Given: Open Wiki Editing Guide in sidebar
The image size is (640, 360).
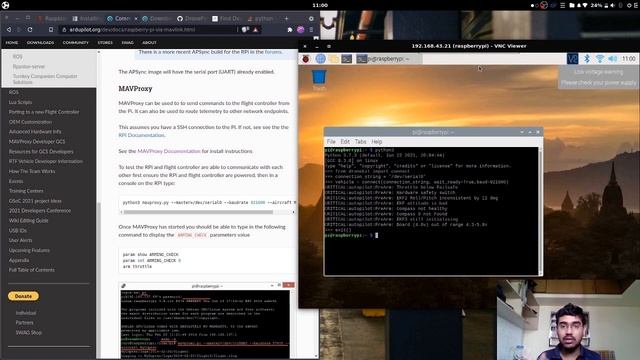Looking at the screenshot, I should point(29,220).
